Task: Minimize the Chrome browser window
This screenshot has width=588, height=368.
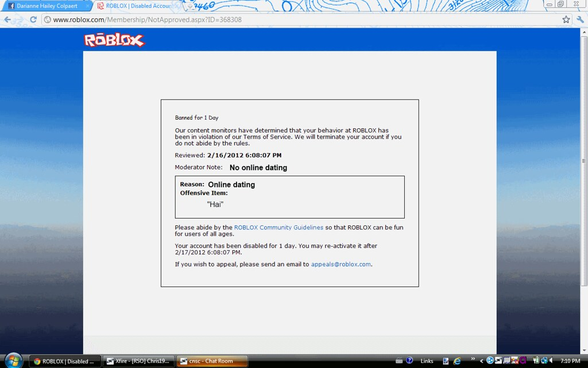Action: click(x=550, y=4)
